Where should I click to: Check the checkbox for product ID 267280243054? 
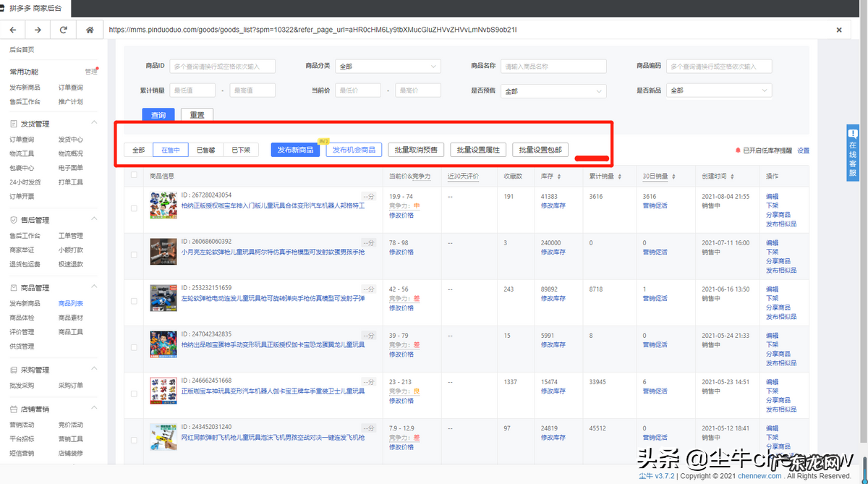point(133,208)
